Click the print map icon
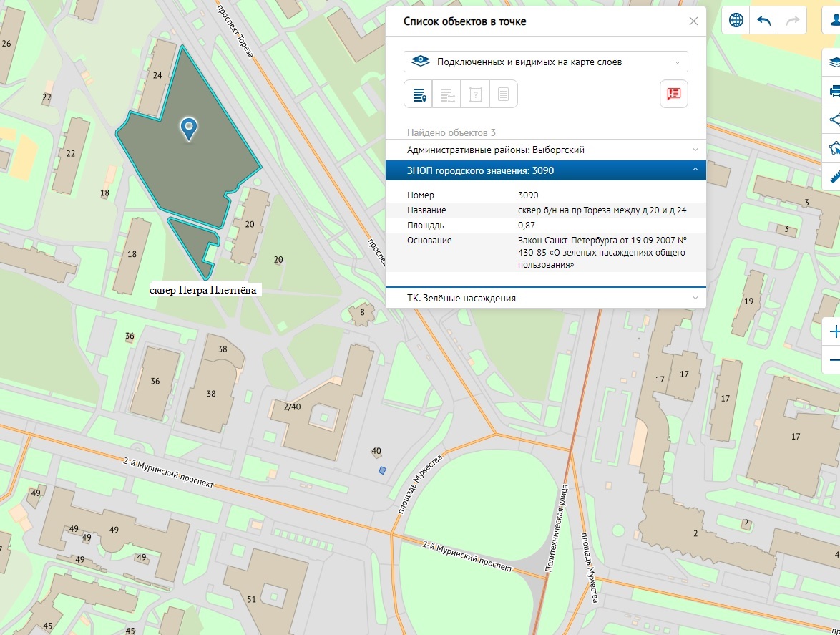 click(834, 91)
